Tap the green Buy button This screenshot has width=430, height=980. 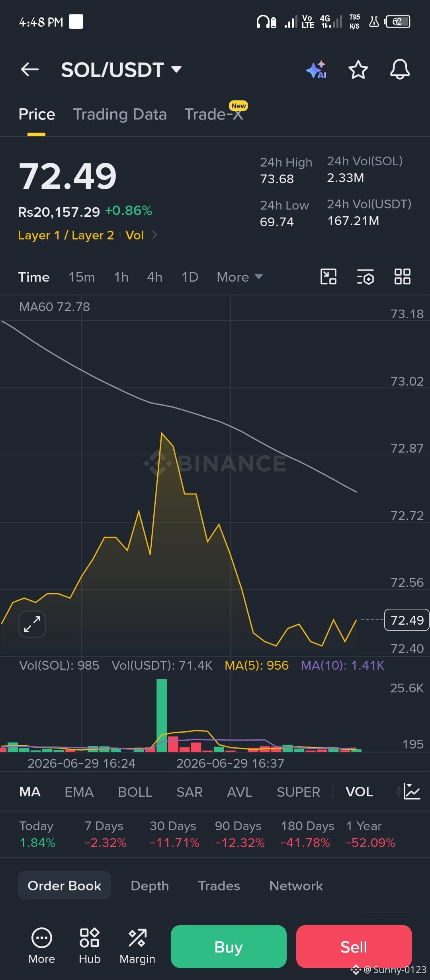[x=229, y=947]
